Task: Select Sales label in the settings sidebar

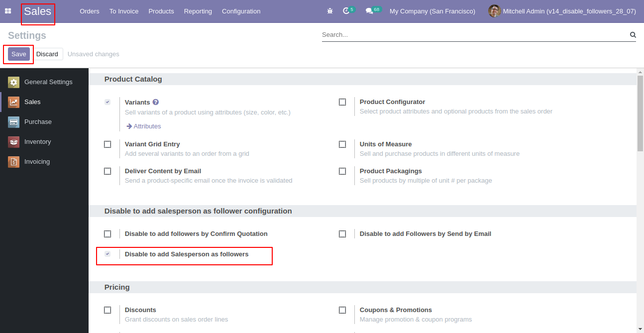Action: (x=32, y=102)
